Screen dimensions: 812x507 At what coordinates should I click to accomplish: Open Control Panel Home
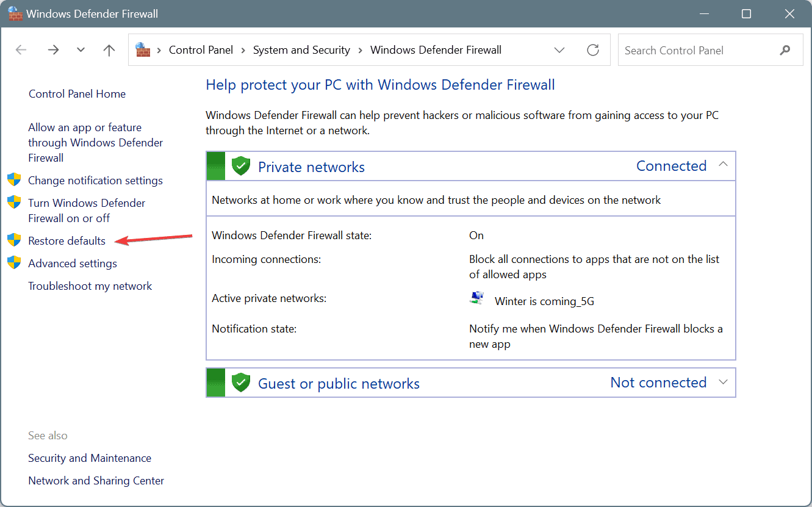click(77, 93)
